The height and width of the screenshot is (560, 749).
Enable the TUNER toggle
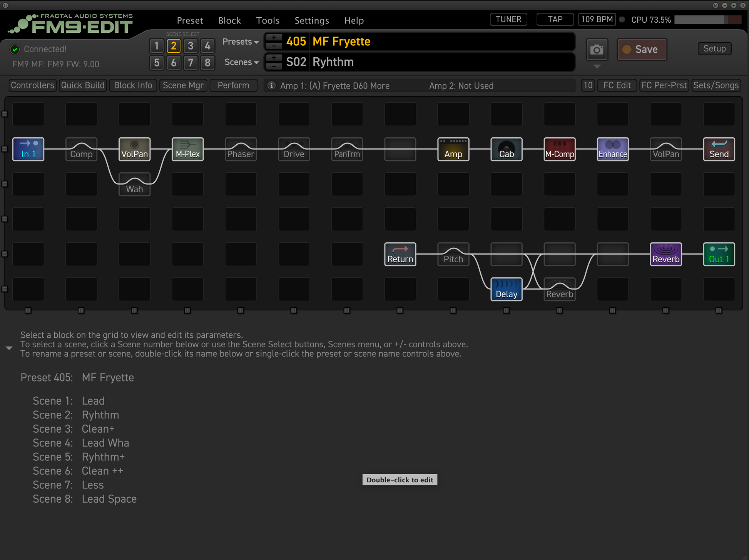coord(508,20)
